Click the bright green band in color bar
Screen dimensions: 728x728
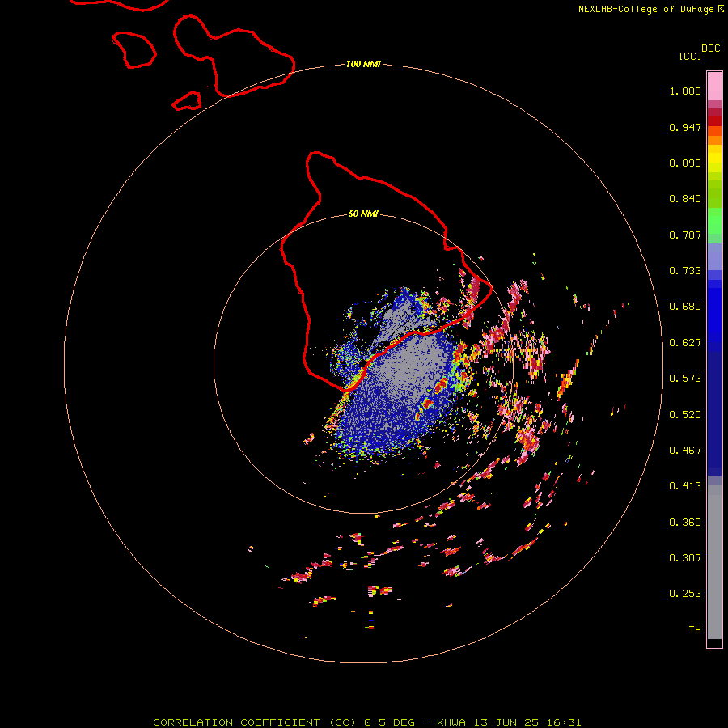point(714,221)
